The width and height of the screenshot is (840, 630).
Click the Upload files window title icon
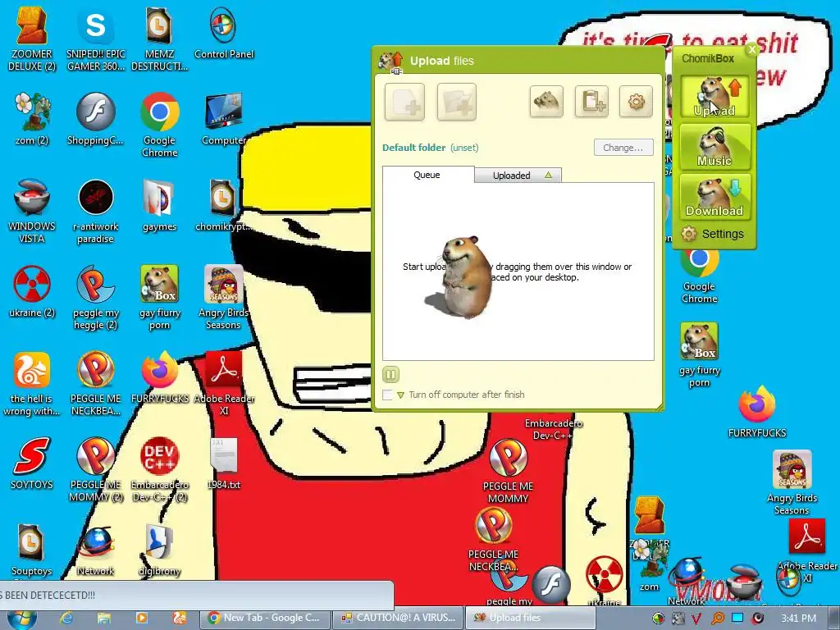pyautogui.click(x=390, y=62)
